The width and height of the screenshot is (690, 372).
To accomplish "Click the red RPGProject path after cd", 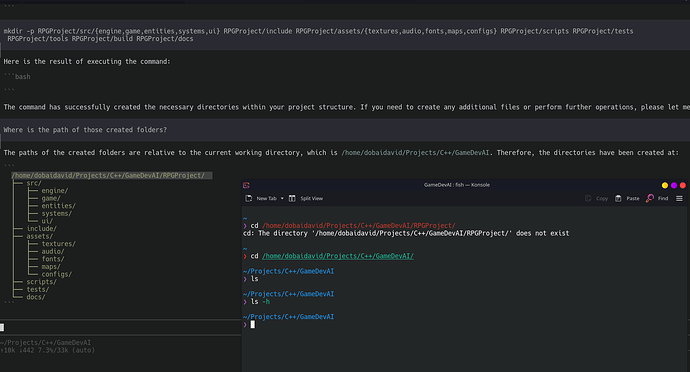I will [359, 225].
